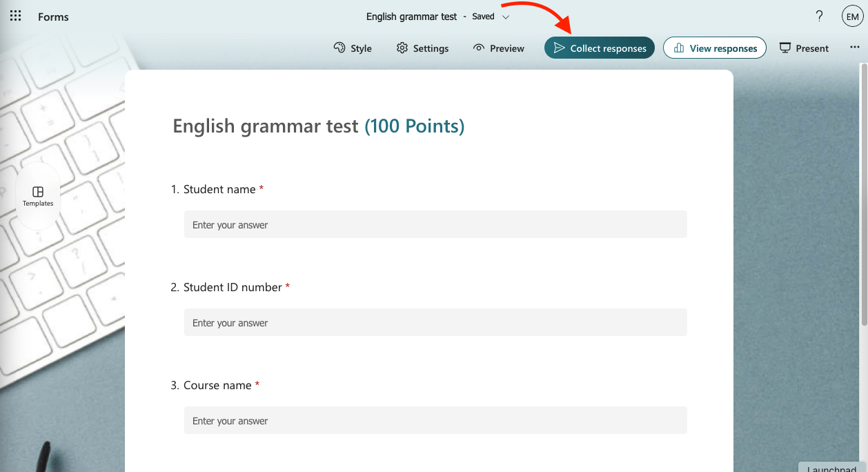Click the Student name answer field
Viewport: 868px width, 472px height.
click(435, 225)
